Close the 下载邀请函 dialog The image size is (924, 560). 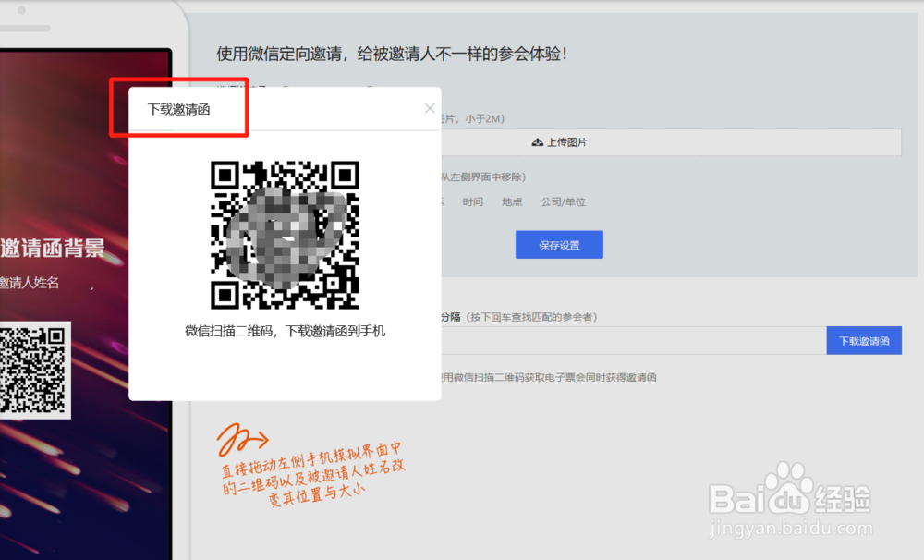point(430,108)
